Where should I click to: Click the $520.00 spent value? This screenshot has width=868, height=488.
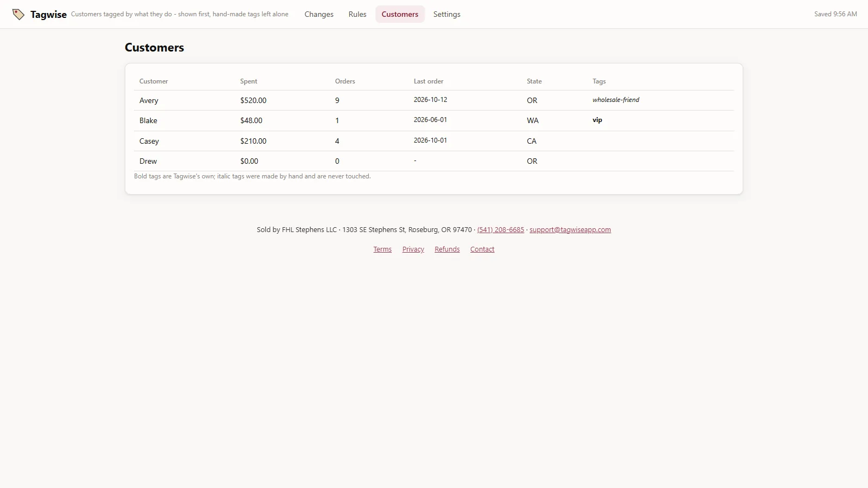coord(253,100)
